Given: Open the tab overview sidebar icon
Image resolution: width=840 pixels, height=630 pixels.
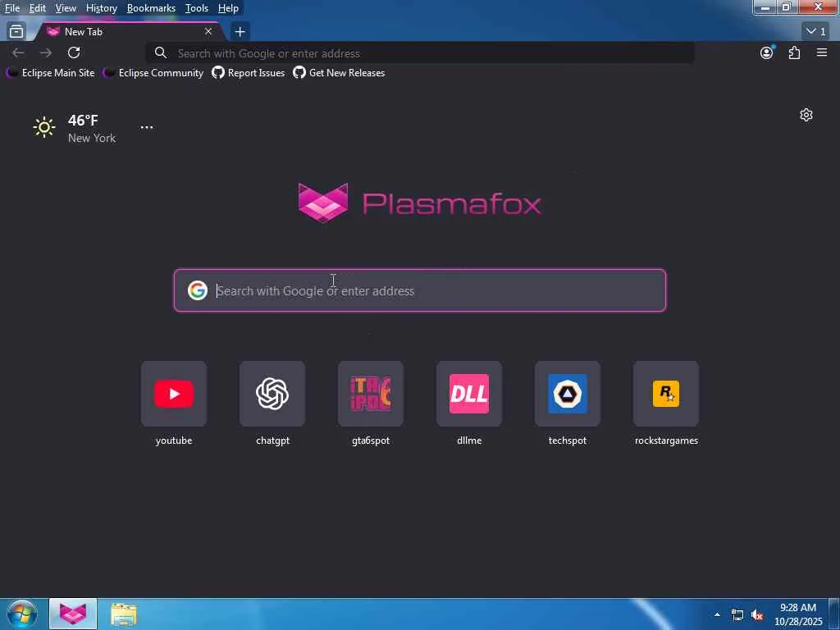Looking at the screenshot, I should coord(16,32).
